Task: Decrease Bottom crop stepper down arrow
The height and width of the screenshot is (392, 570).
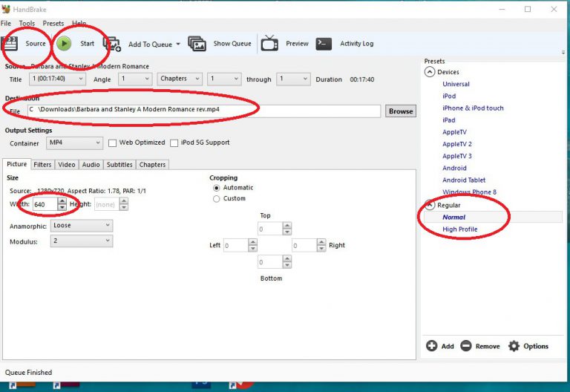Action: [x=287, y=265]
